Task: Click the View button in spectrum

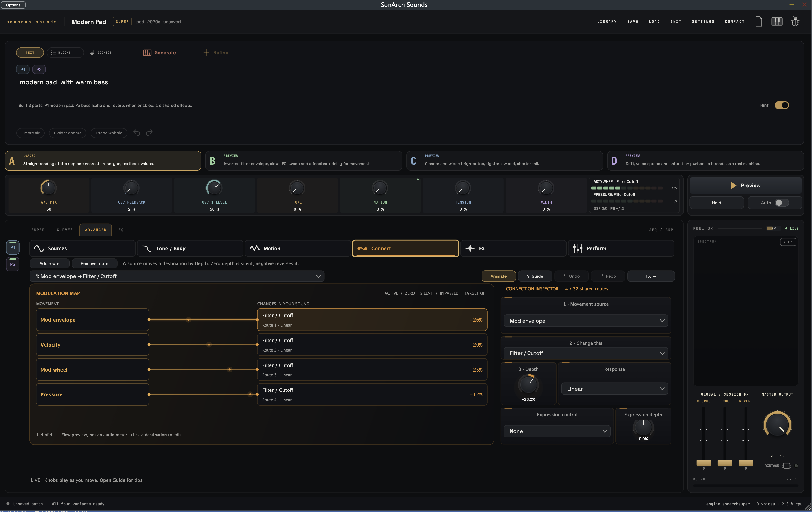Action: tap(788, 242)
